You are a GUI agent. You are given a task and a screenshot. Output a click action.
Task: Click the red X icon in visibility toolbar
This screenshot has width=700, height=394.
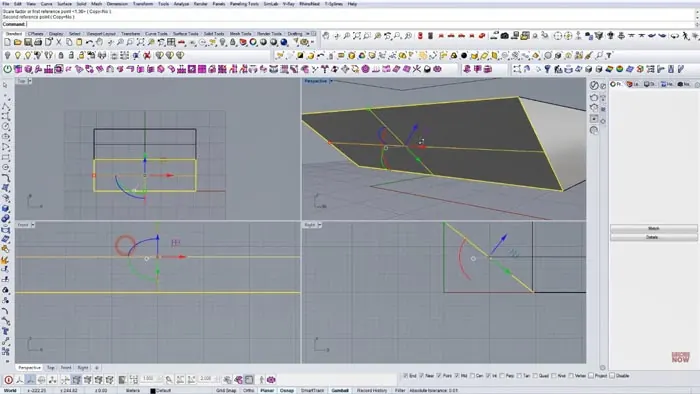pyautogui.click(x=146, y=55)
